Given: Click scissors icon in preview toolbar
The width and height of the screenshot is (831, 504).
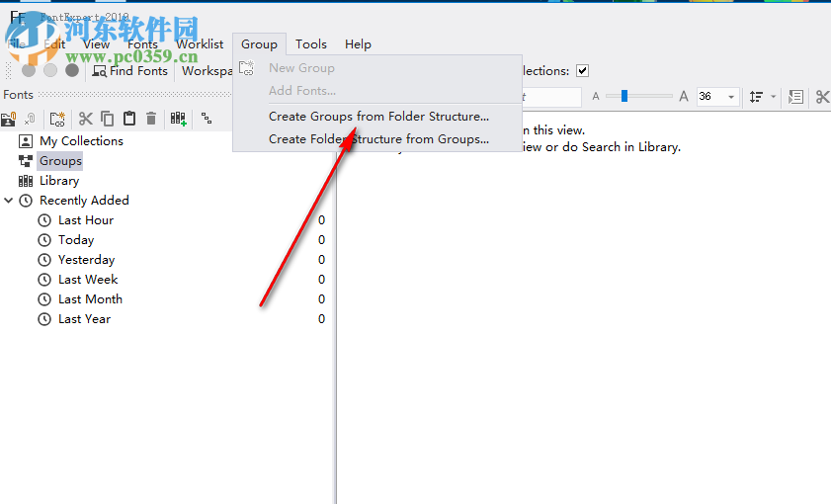Looking at the screenshot, I should coord(822,97).
